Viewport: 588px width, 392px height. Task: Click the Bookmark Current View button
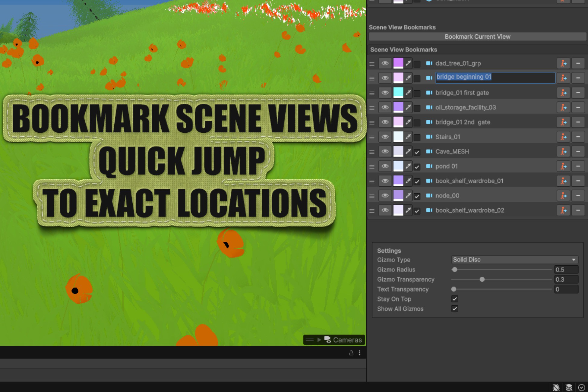tap(477, 36)
